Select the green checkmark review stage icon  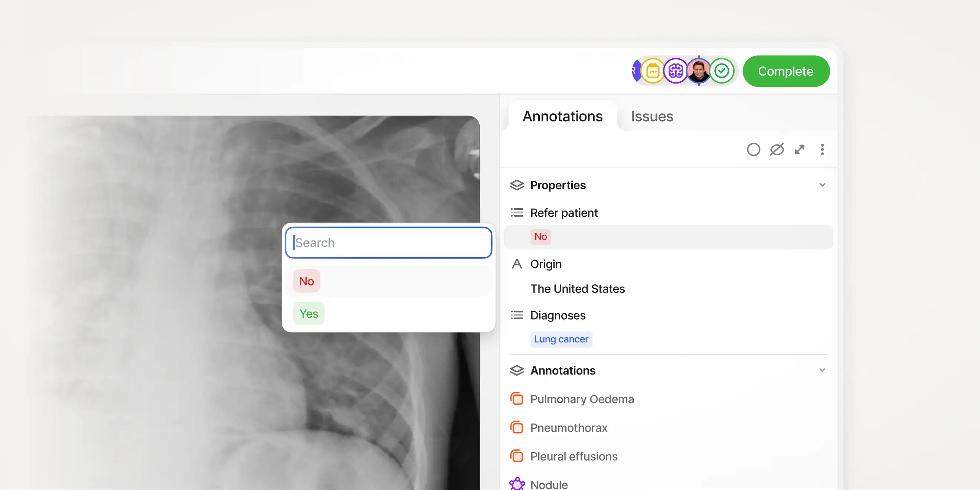[722, 71]
